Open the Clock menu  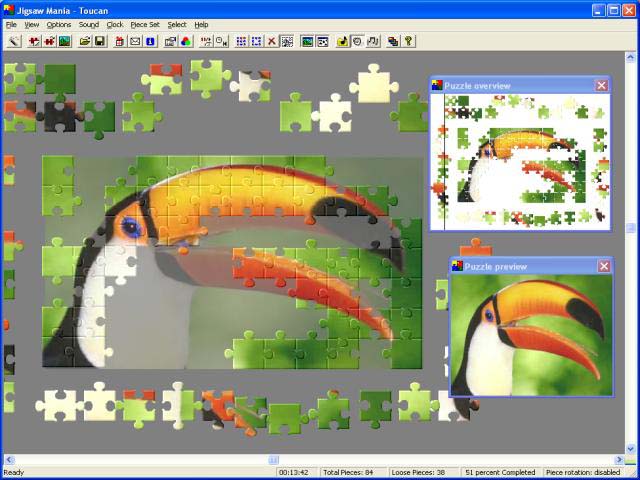coord(115,24)
